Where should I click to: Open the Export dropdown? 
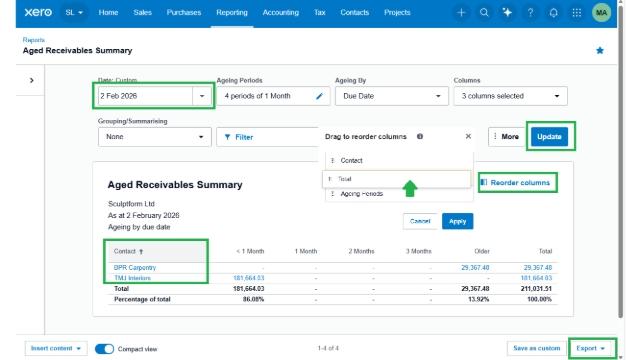(591, 349)
